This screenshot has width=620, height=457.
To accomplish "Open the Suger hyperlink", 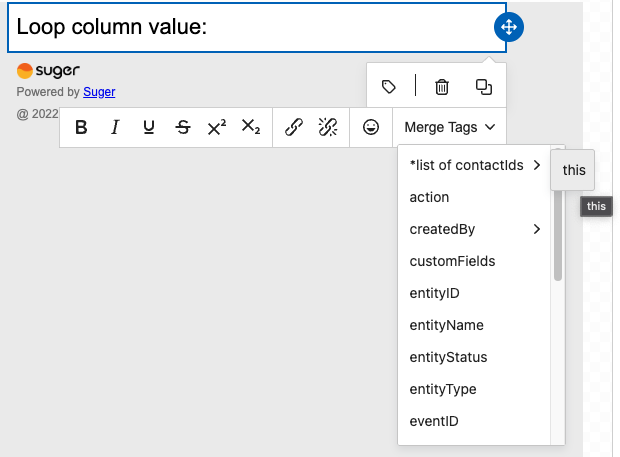I will click(99, 92).
